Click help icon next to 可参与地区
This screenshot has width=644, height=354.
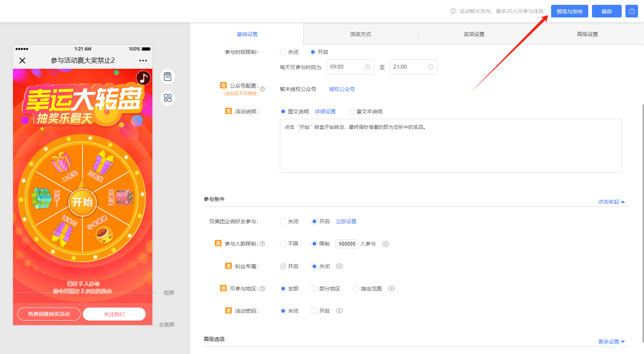click(262, 289)
